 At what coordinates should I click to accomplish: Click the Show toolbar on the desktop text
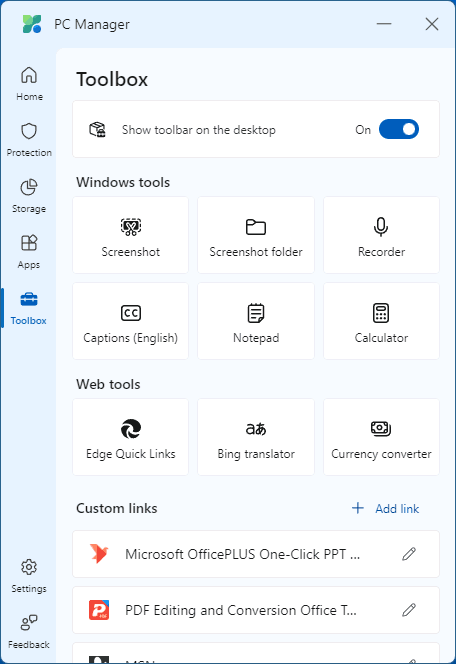tap(199, 130)
